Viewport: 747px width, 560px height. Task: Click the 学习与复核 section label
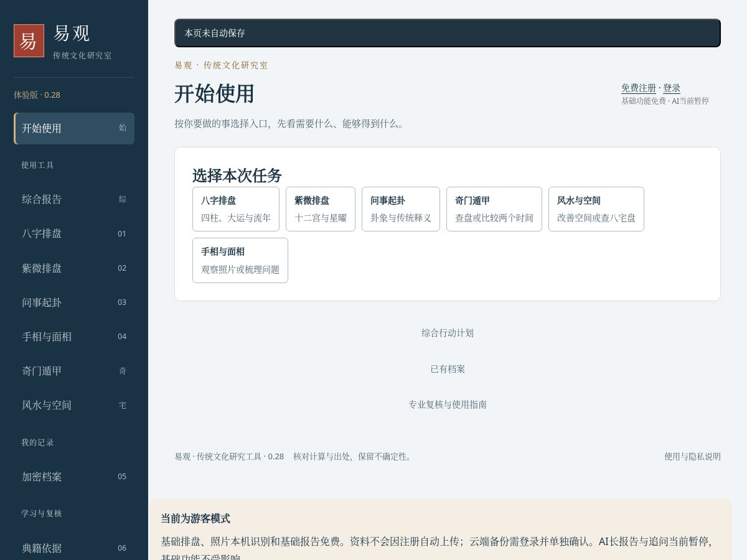[x=42, y=513]
